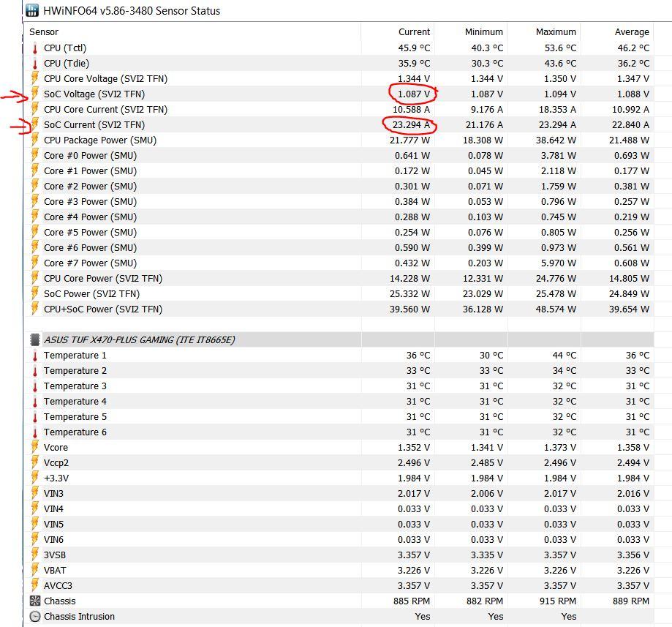Click the current value 1.087 V
This screenshot has width=672, height=627.
414,94
